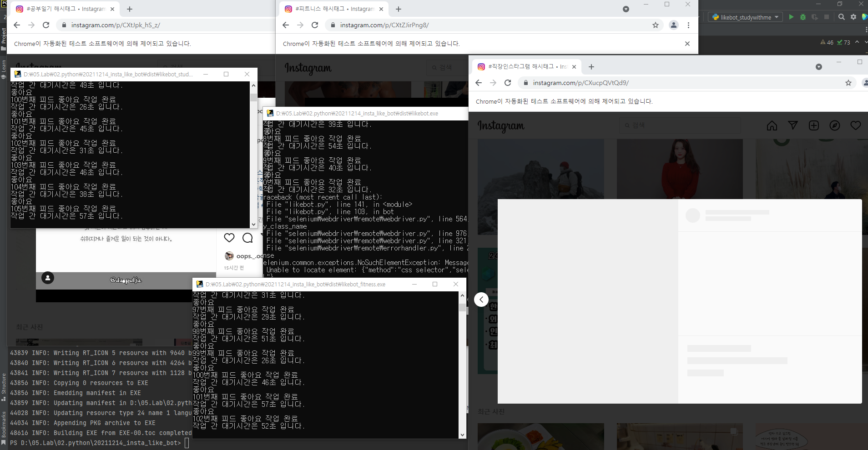This screenshot has width=868, height=450.
Task: Click the Run with Coverage icon in PyCharm
Action: [x=815, y=17]
